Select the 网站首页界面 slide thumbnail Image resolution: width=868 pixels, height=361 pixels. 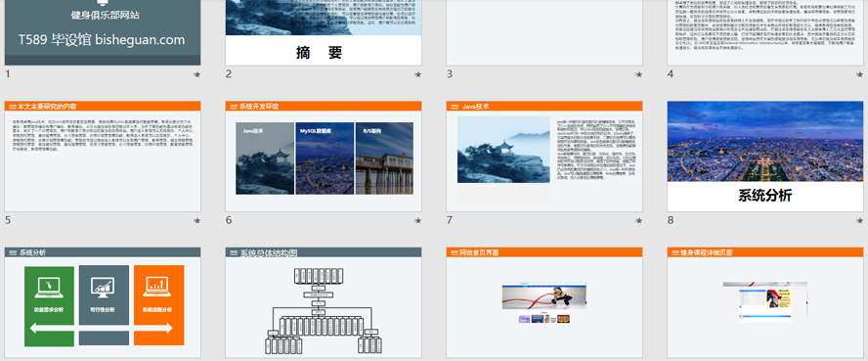[x=544, y=303]
